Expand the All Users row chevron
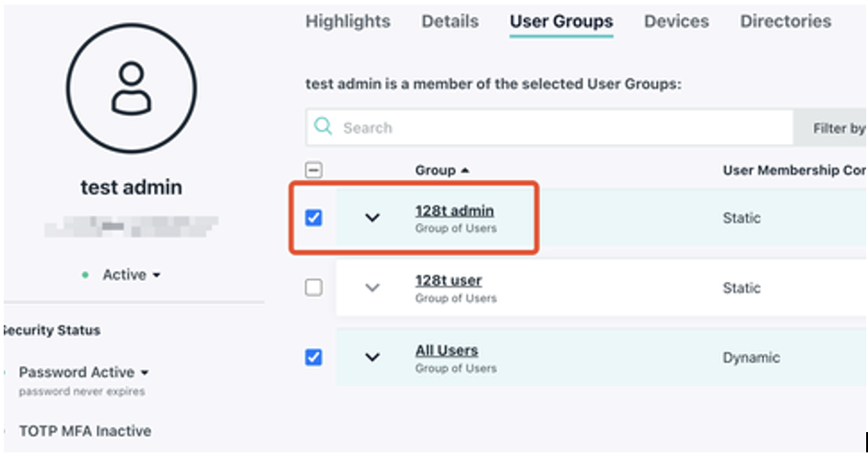 [x=372, y=357]
